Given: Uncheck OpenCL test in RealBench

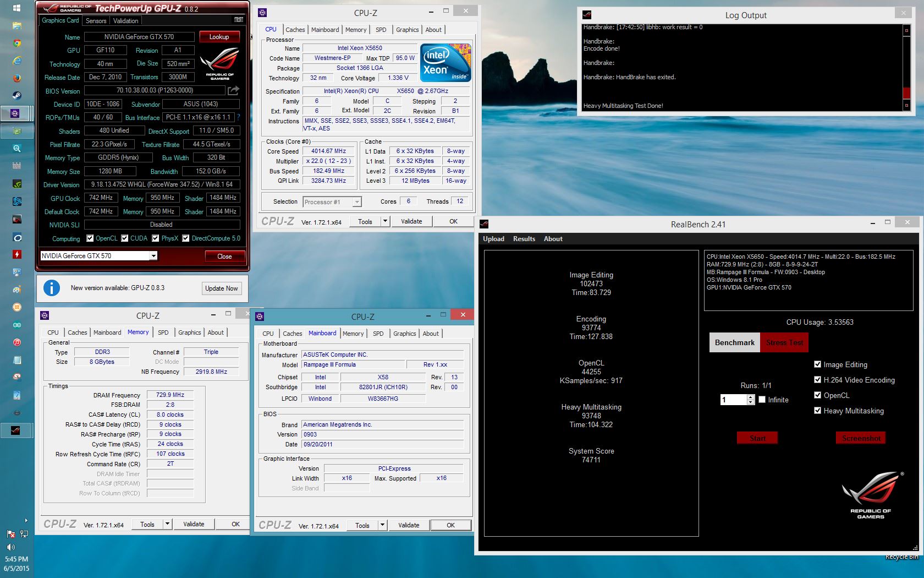Looking at the screenshot, I should [817, 395].
